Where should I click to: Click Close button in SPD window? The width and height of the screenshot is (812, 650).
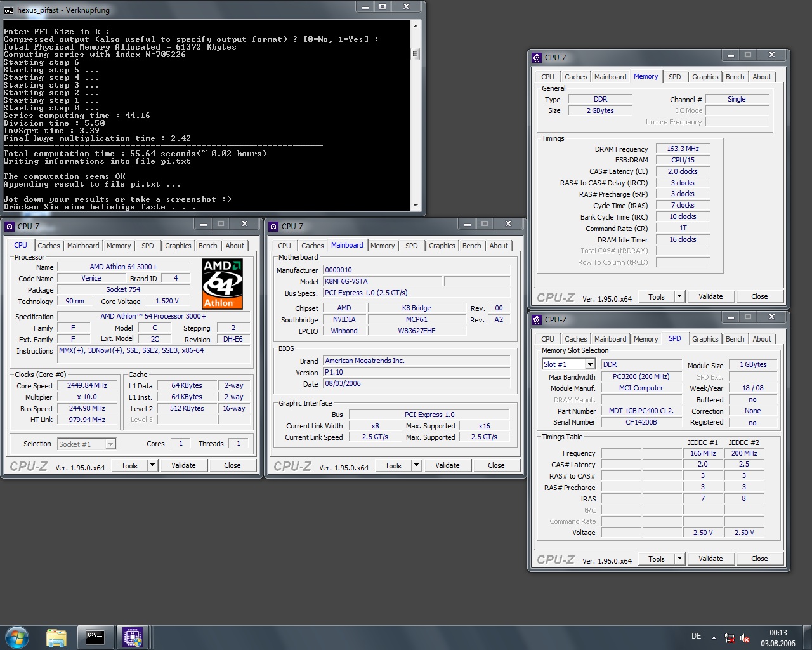[x=759, y=559]
